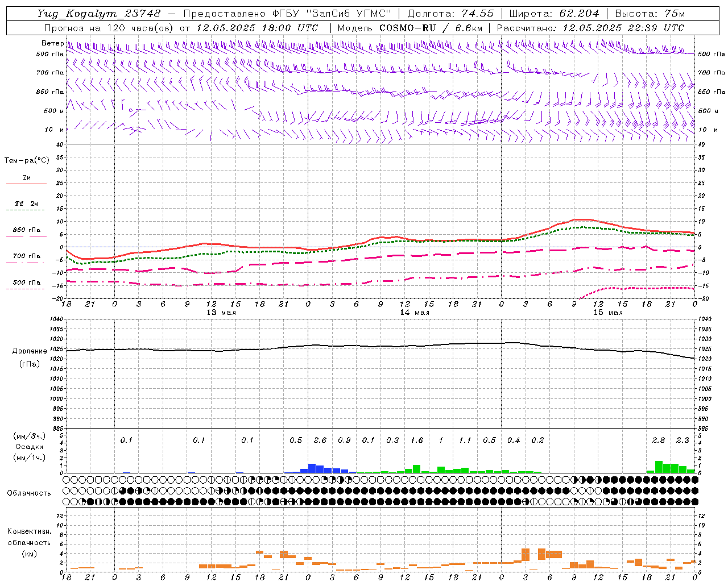This screenshot has height=582, width=728.
Task: Click the 850 гПа temperature legend entry
Action: pos(27,230)
